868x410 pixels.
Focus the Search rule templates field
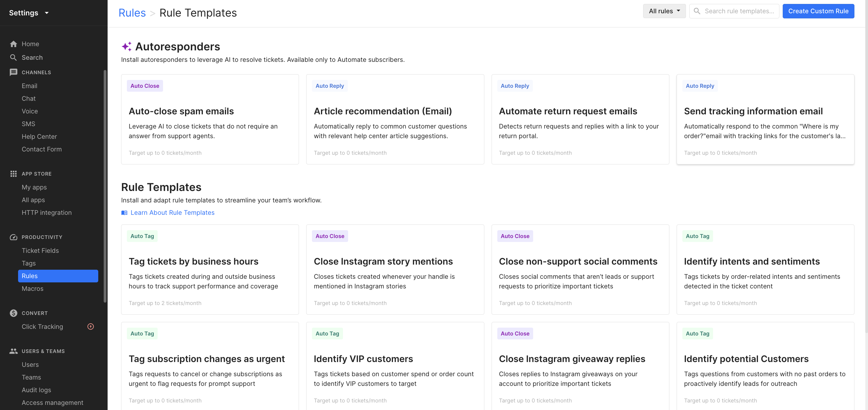coord(734,11)
